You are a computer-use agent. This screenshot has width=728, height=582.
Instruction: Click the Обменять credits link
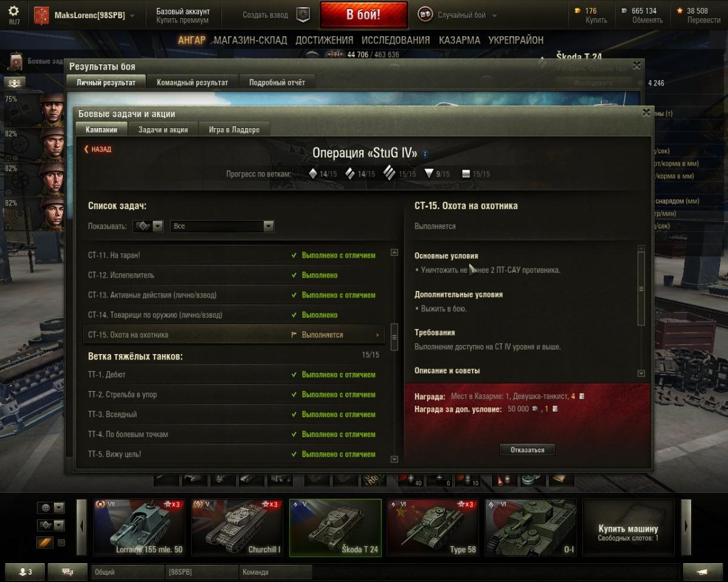(647, 20)
